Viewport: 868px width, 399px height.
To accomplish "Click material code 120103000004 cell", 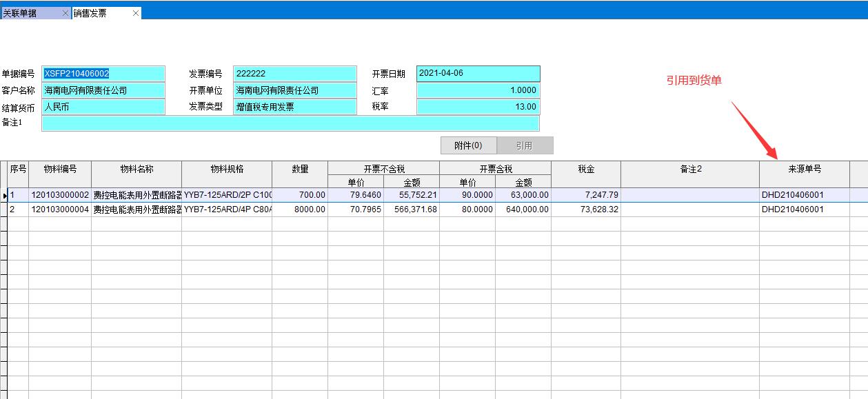I will coord(60,209).
